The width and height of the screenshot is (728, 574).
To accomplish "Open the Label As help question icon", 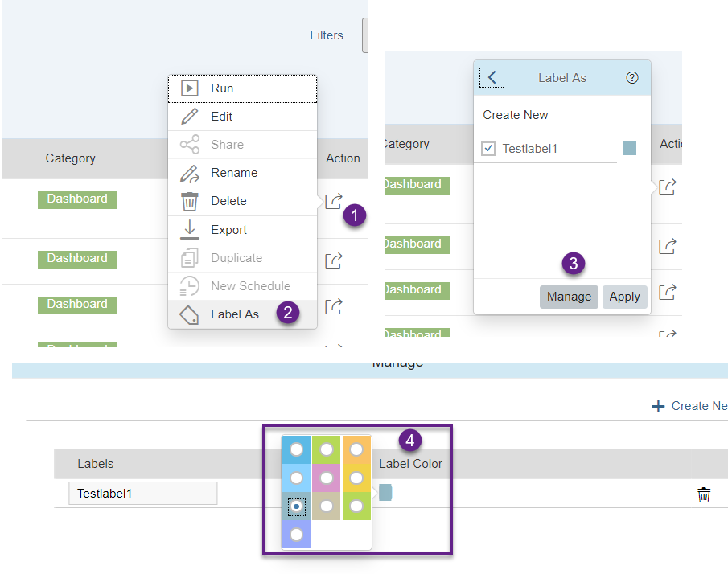I will [632, 77].
